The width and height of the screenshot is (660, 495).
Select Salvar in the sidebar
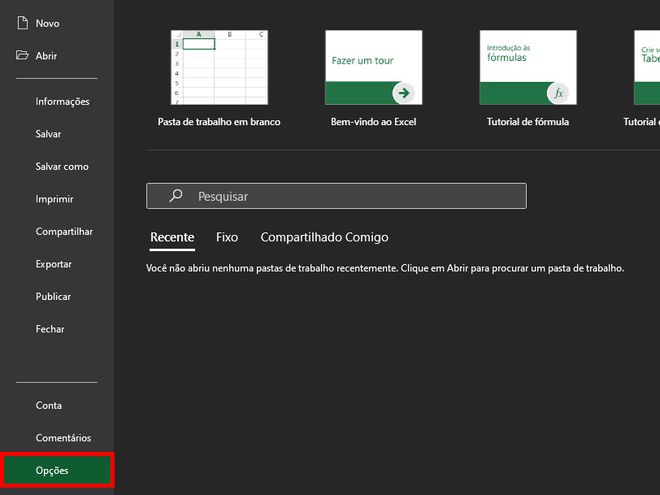(48, 134)
